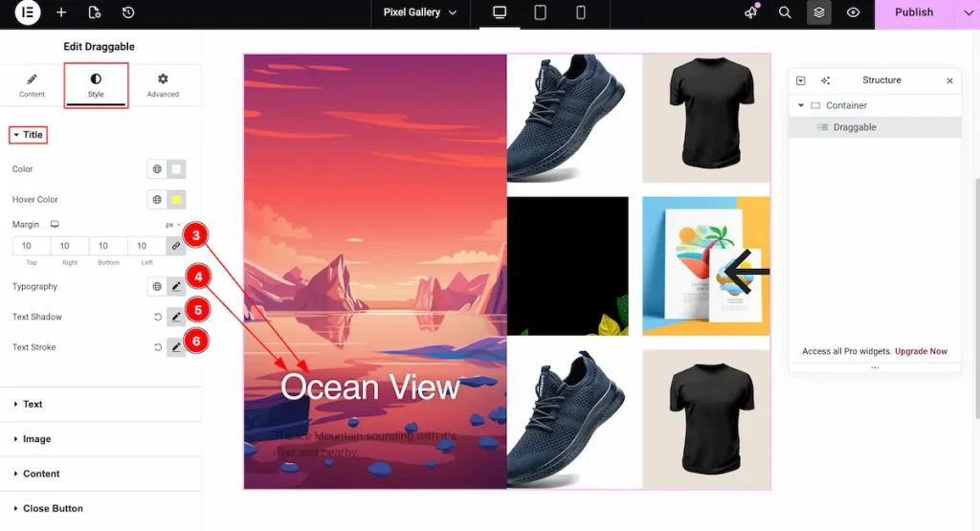The width and height of the screenshot is (980, 531).
Task: Open the finder search icon
Action: [x=785, y=12]
